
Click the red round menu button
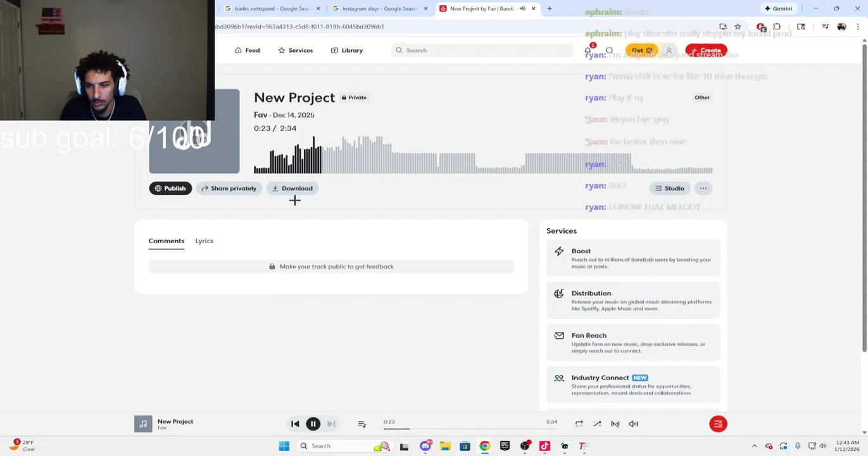pyautogui.click(x=718, y=424)
